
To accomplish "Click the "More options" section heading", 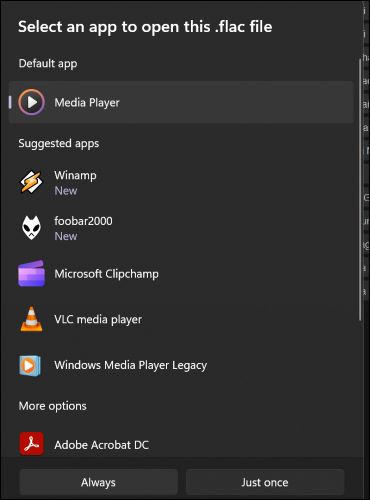I will tap(53, 406).
